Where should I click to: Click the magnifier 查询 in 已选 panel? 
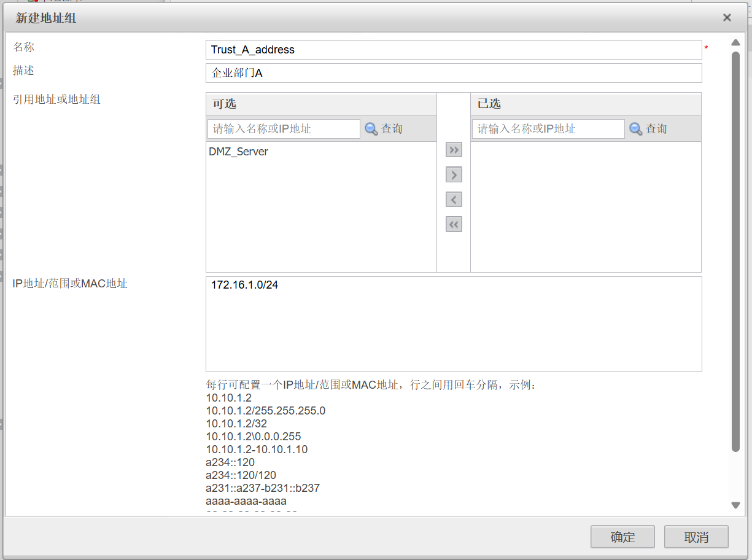pyautogui.click(x=648, y=129)
